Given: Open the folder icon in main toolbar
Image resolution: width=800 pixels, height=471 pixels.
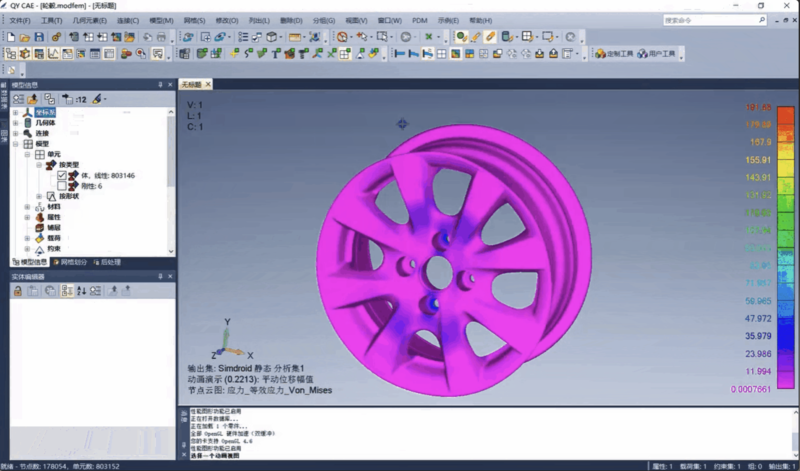Looking at the screenshot, I should [25, 37].
